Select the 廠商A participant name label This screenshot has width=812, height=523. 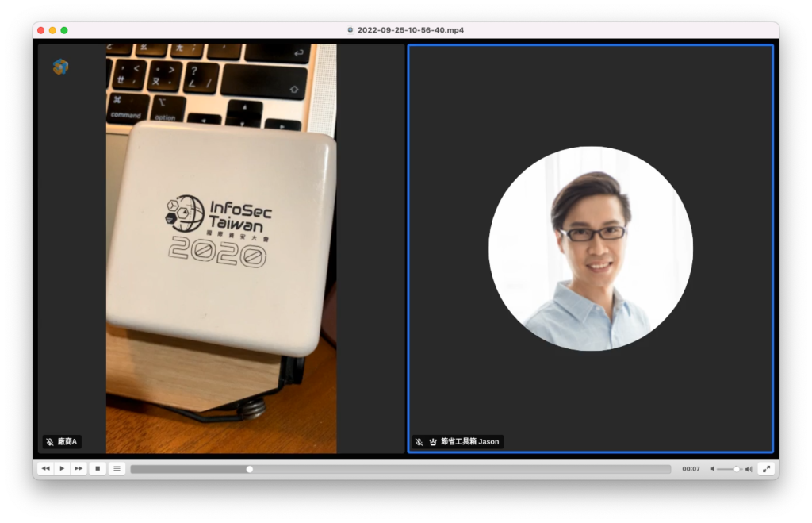click(67, 441)
